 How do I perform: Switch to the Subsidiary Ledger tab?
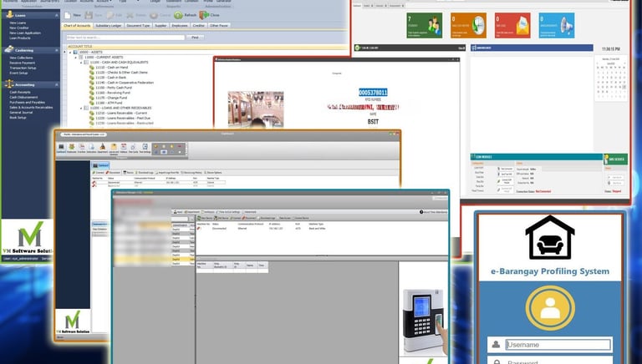[109, 25]
